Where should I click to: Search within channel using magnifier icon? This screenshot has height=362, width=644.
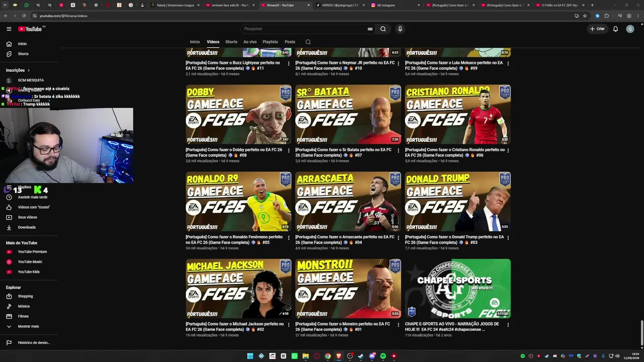308,42
